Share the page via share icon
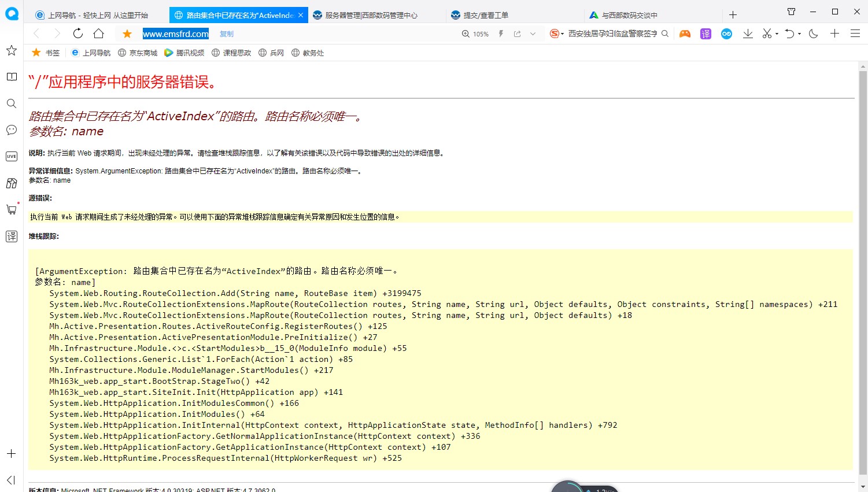 [x=518, y=34]
